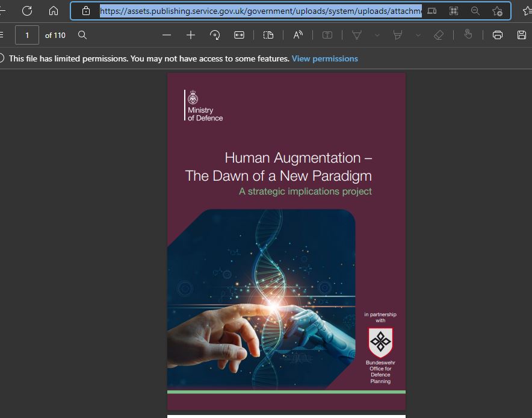Open the View permissions link
This screenshot has width=532, height=418.
coord(325,58)
